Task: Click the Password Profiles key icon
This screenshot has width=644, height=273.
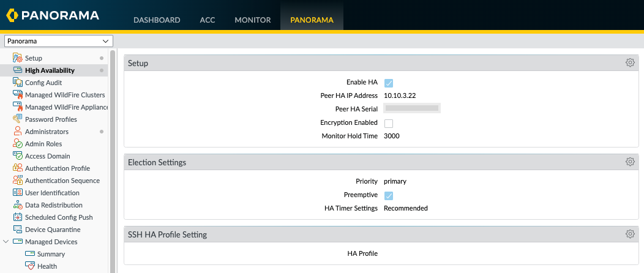Action: point(17,119)
